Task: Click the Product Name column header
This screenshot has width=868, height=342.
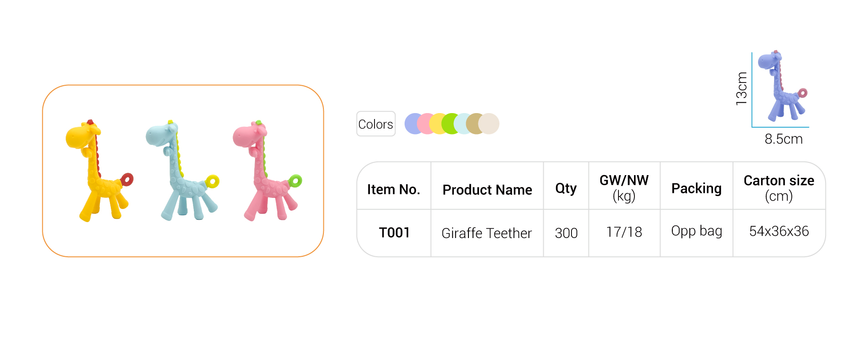Action: click(x=487, y=190)
